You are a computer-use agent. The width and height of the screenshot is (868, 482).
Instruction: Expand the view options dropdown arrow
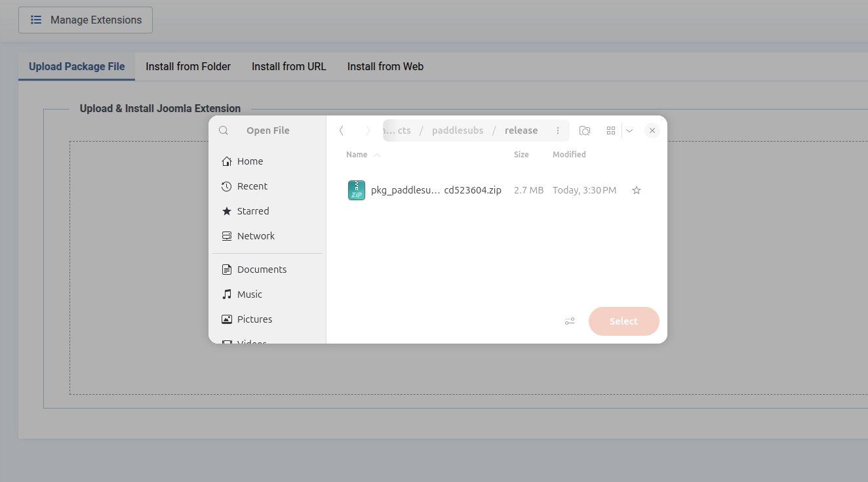pyautogui.click(x=629, y=131)
